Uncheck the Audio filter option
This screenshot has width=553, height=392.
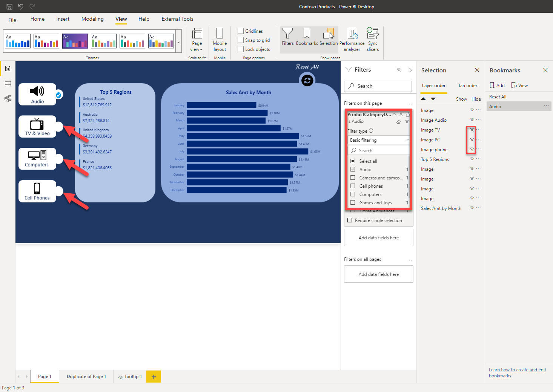click(x=353, y=169)
